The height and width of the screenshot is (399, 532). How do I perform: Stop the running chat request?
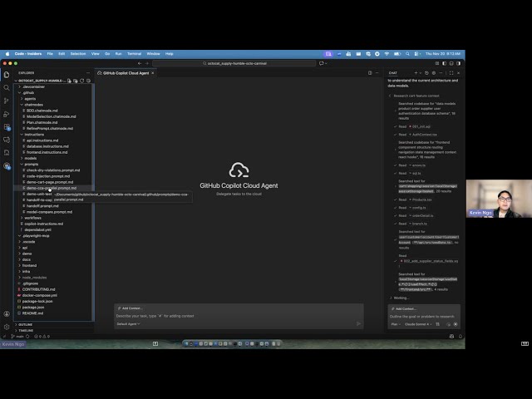pos(456,324)
